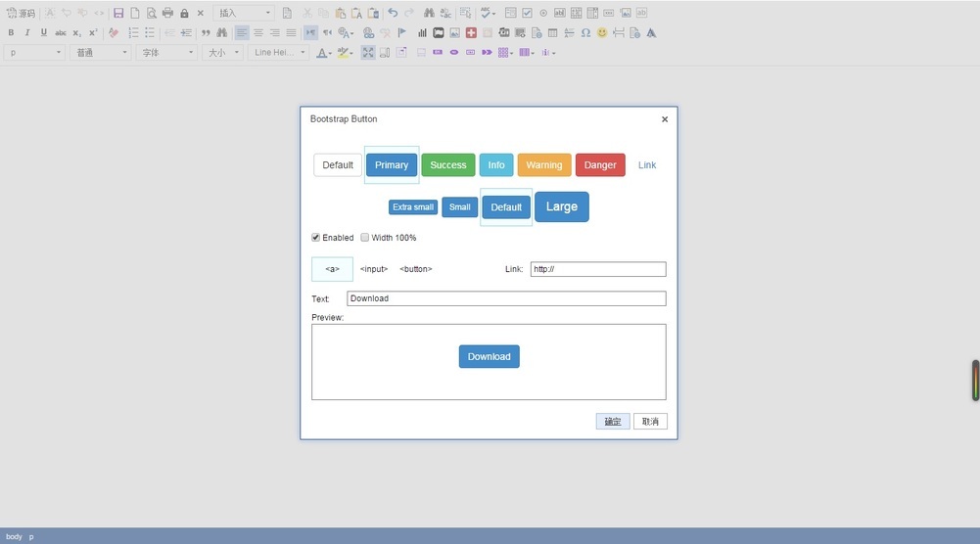Choose the Success button style

click(x=448, y=165)
